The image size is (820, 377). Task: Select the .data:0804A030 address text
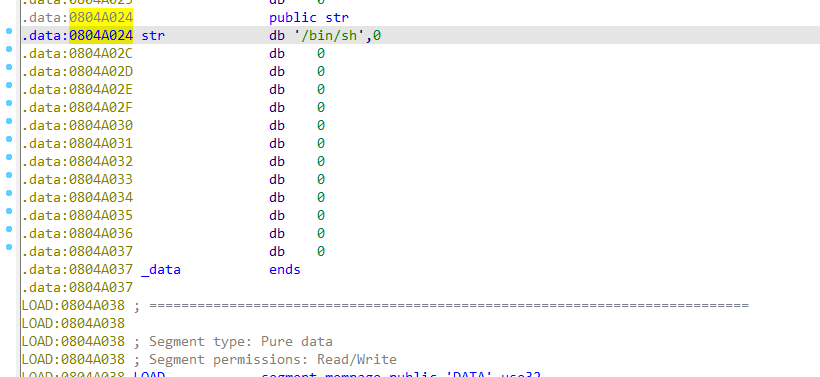(x=77, y=125)
